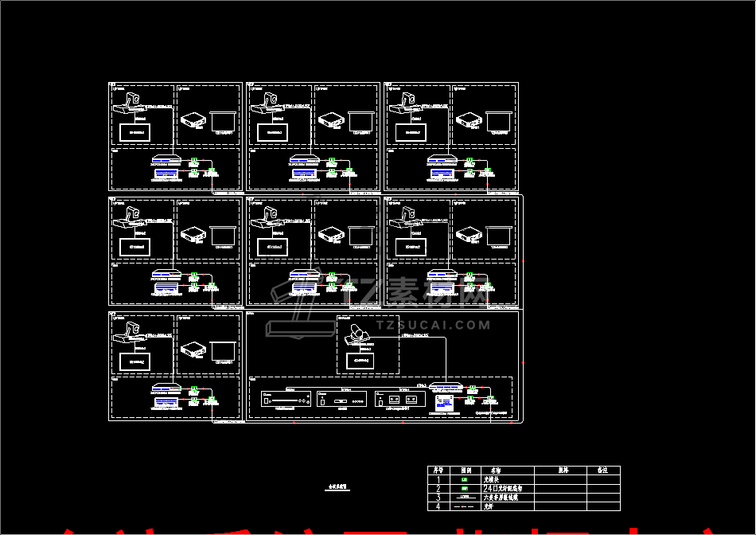
Task: Select the 六类非屏蔽线缆 legend entry
Action: pos(501,497)
